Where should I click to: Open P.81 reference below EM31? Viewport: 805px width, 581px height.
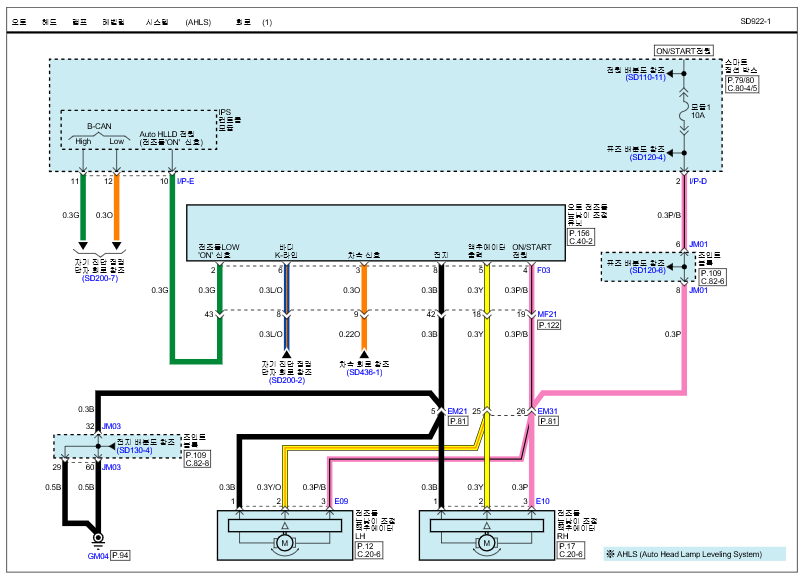548,421
